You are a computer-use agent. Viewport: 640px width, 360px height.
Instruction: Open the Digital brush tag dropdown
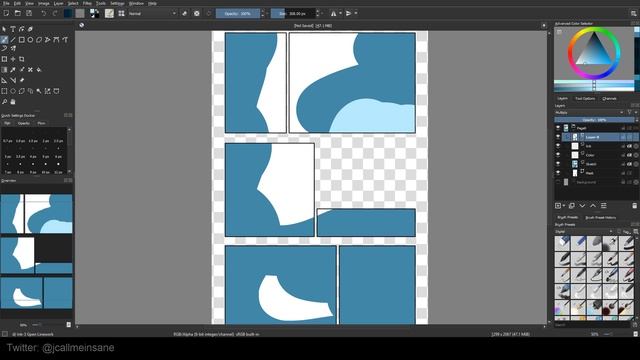click(x=584, y=231)
